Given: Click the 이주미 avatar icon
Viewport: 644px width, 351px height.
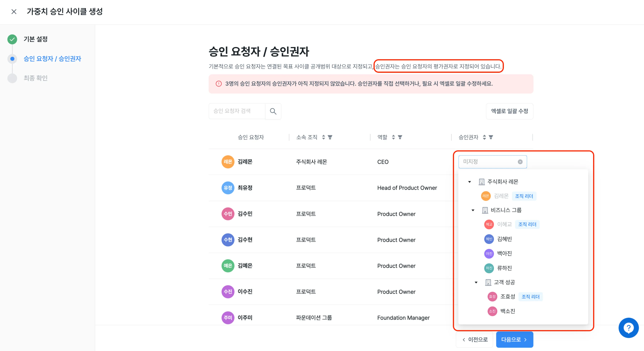Looking at the screenshot, I should pos(228,318).
